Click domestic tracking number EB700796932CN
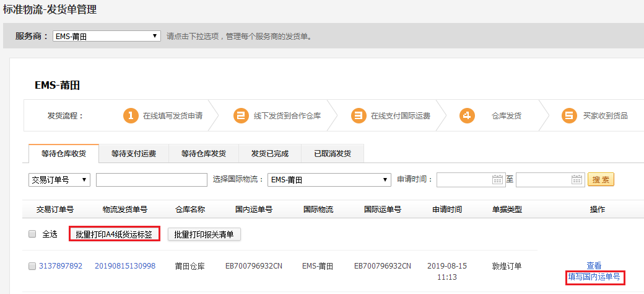 (254, 266)
